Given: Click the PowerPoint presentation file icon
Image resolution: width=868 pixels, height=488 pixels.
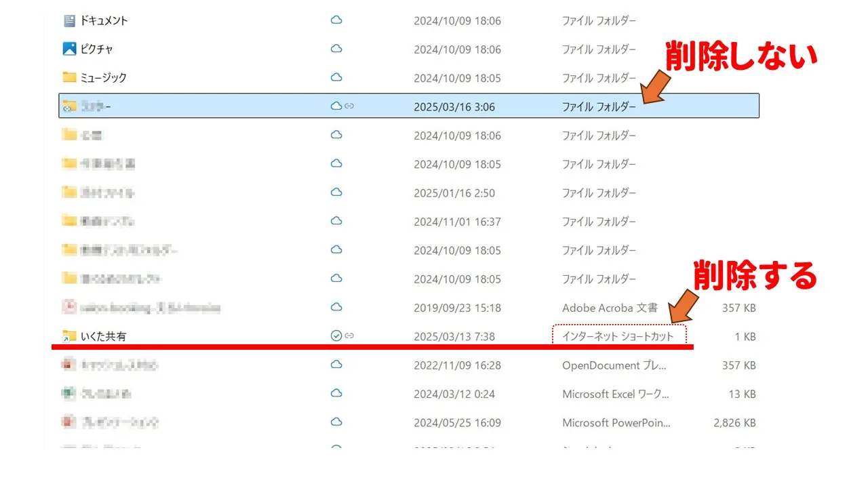Looking at the screenshot, I should (69, 422).
